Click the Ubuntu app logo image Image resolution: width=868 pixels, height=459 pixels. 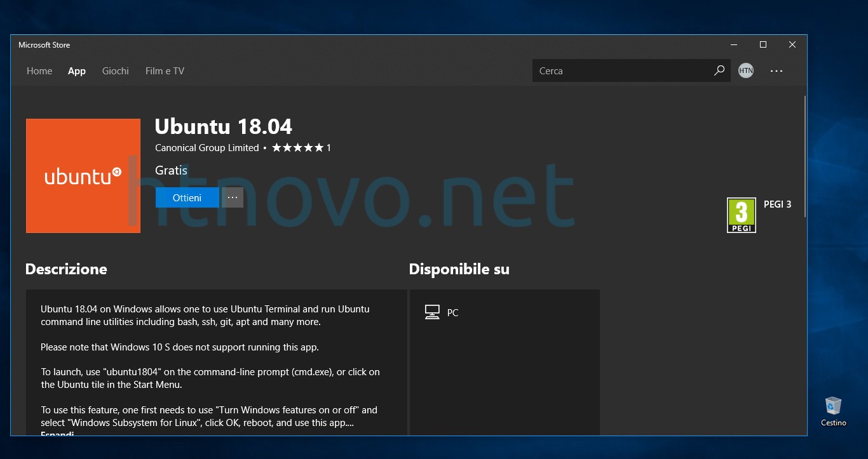point(83,176)
